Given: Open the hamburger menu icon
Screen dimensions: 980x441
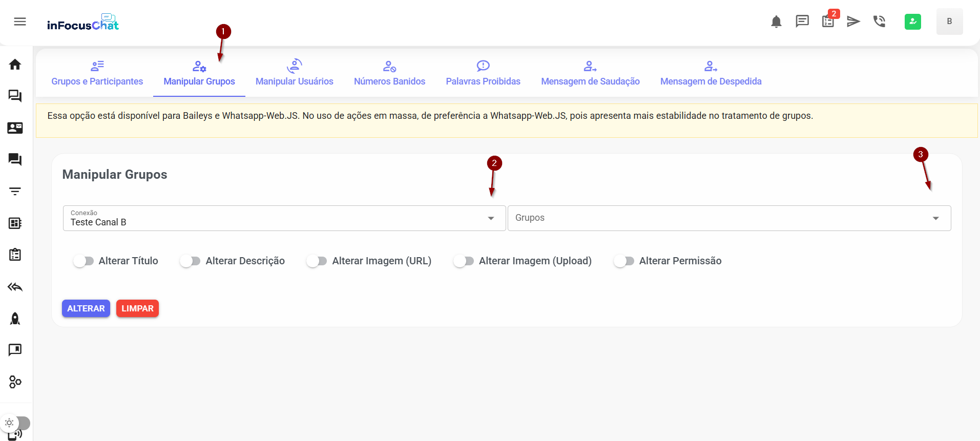Looking at the screenshot, I should pyautogui.click(x=20, y=22).
